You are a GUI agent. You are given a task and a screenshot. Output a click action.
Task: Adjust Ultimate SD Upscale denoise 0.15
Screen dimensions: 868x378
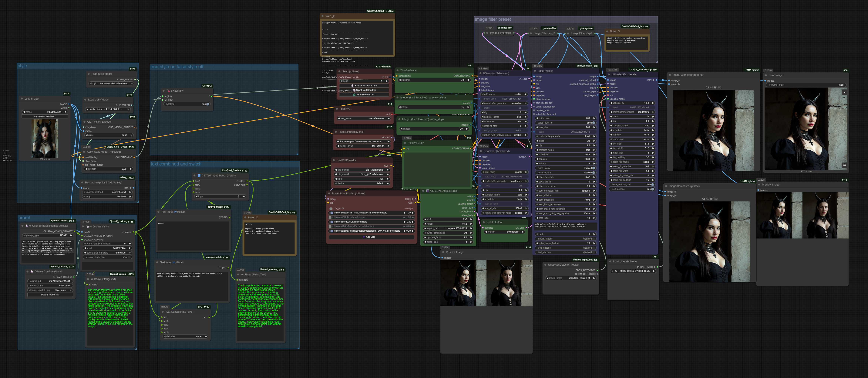(x=632, y=135)
